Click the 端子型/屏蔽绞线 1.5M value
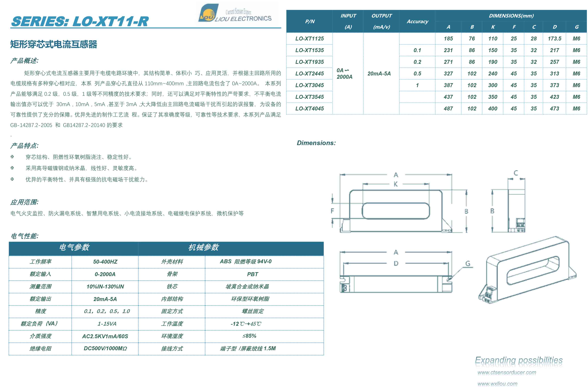588x389 pixels. (248, 348)
